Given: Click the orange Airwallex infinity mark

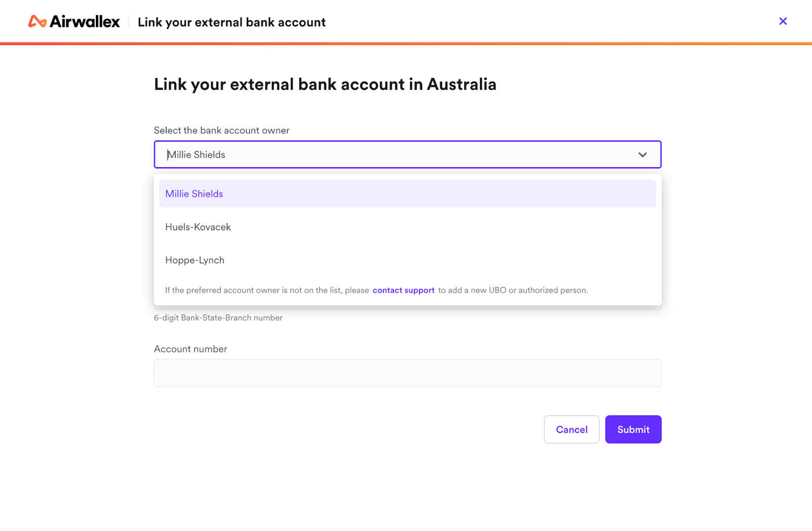Looking at the screenshot, I should [x=36, y=21].
